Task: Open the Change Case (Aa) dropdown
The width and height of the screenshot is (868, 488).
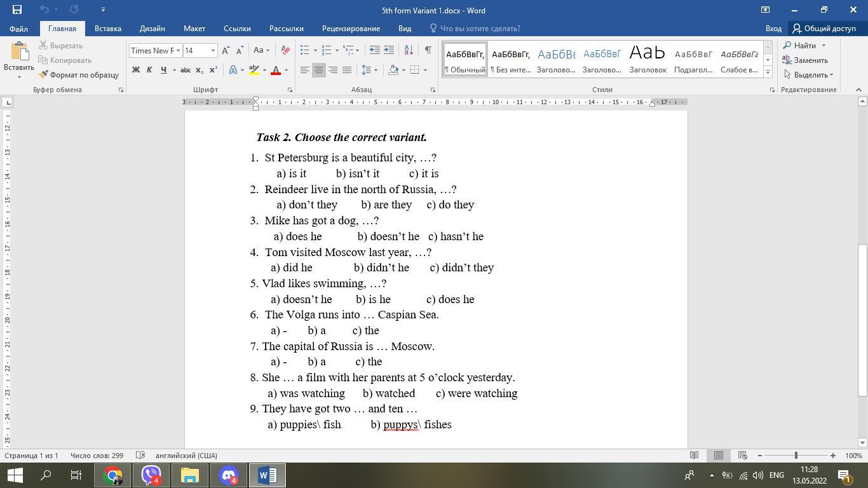Action: (x=261, y=51)
